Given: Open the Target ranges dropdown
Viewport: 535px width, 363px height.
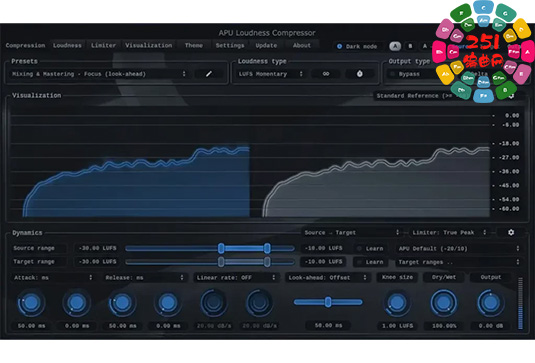Looking at the screenshot, I should [x=459, y=262].
